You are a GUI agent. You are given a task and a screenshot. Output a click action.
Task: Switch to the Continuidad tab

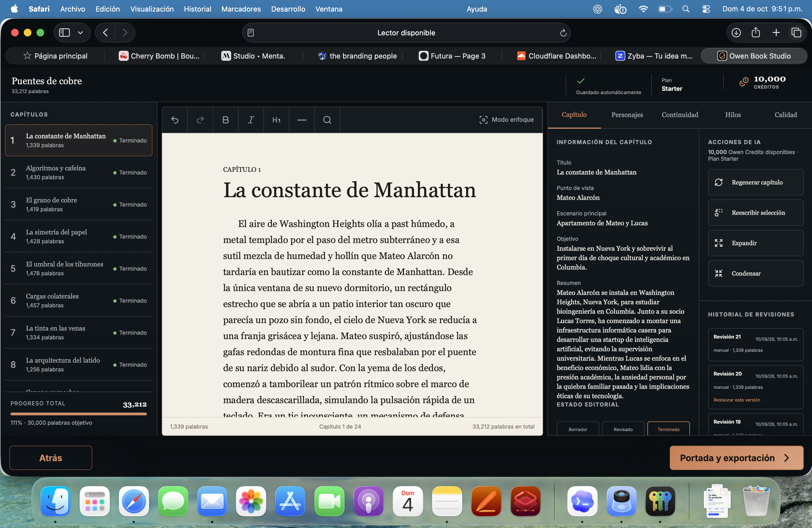(680, 115)
